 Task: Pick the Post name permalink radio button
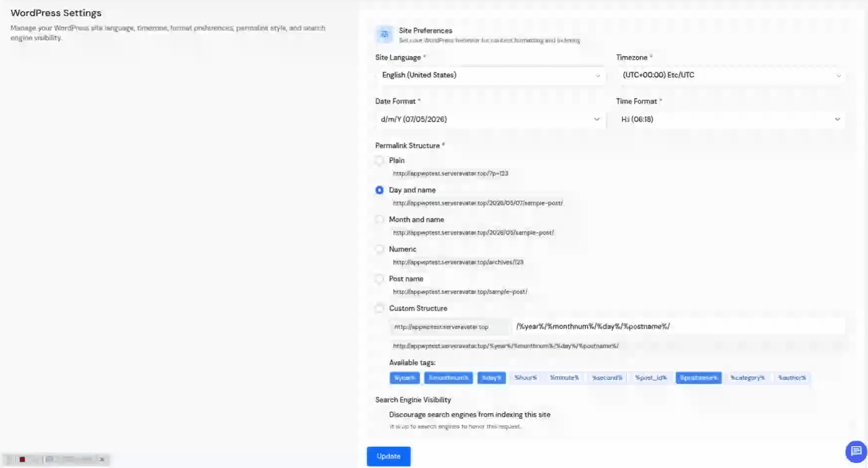click(379, 279)
